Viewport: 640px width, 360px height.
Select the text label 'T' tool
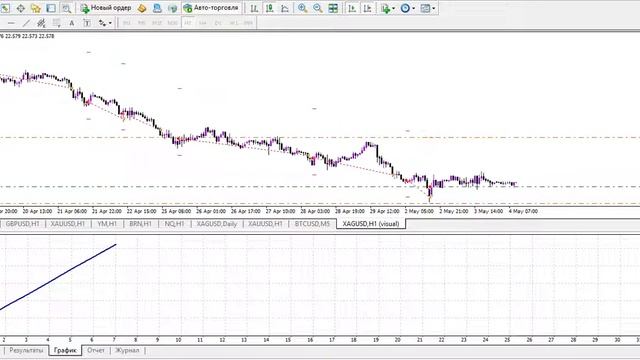pos(87,23)
